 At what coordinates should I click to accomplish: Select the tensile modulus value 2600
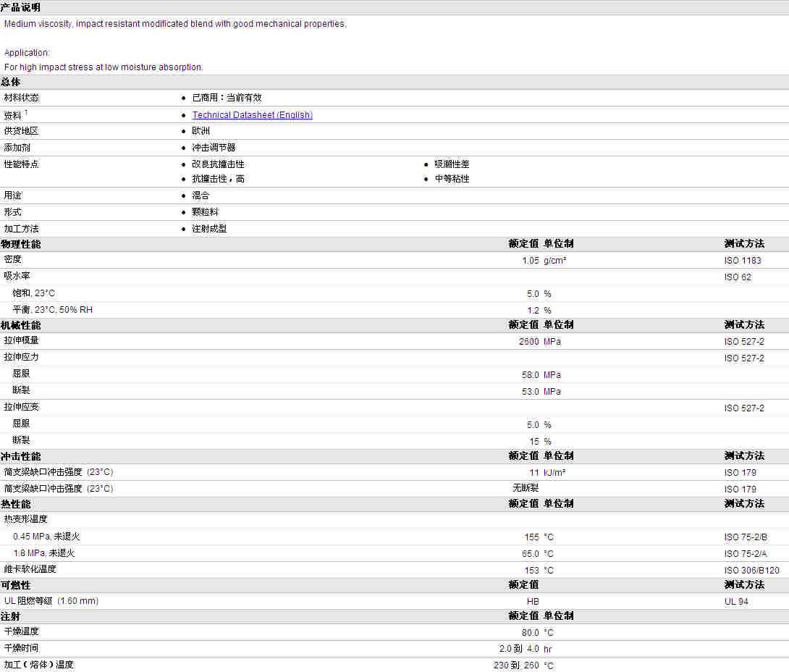click(x=529, y=341)
